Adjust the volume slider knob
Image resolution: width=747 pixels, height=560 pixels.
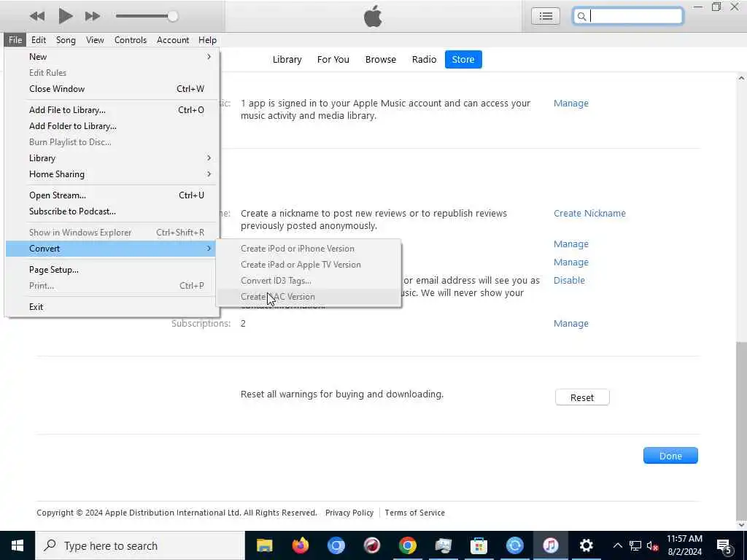pos(172,16)
